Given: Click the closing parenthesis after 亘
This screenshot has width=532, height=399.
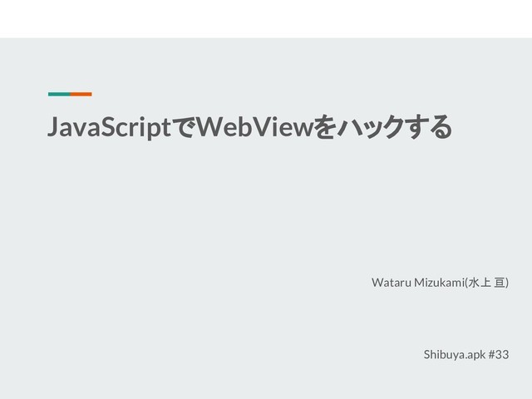Looking at the screenshot, I should pyautogui.click(x=507, y=283).
